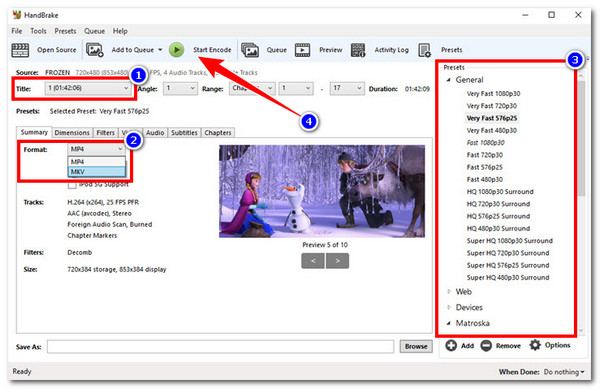Screen dimensions: 600x389
Task: Select MKV in the Format list
Action: 96,172
